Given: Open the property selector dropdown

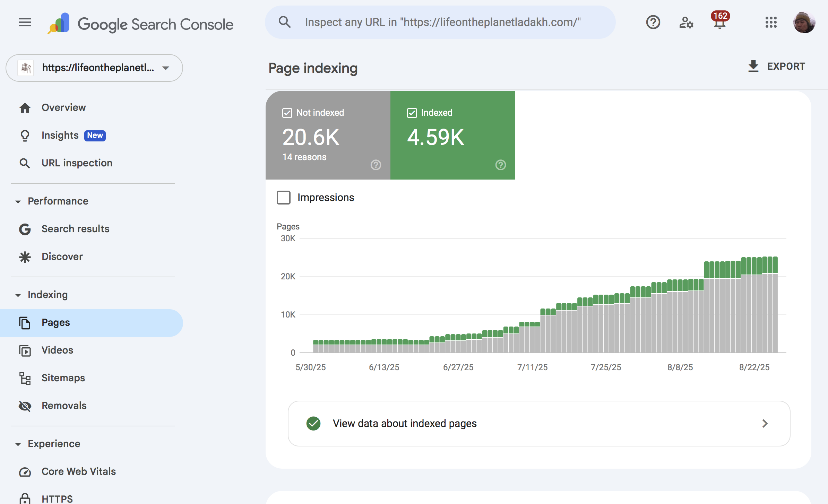Looking at the screenshot, I should 94,68.
